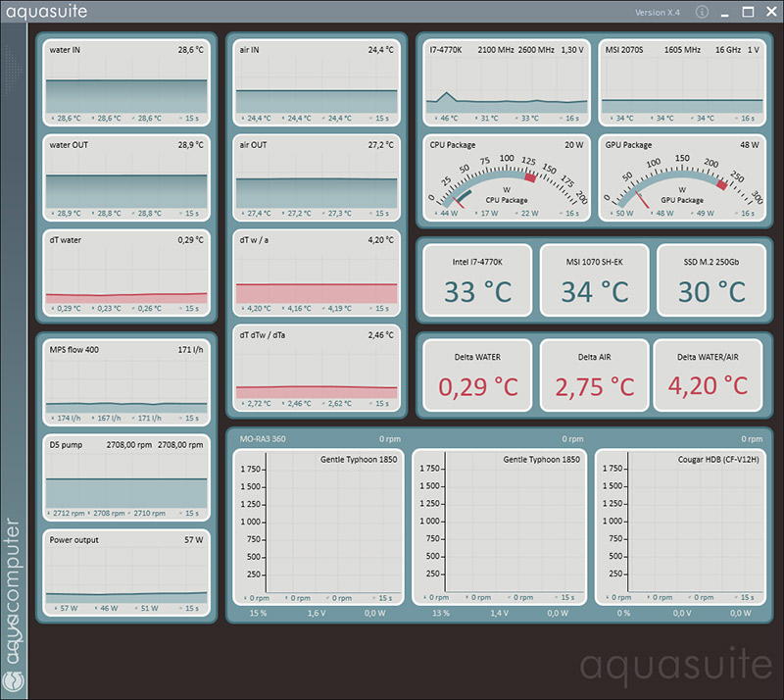Click the 1605 MHz GPU clock value

[682, 50]
